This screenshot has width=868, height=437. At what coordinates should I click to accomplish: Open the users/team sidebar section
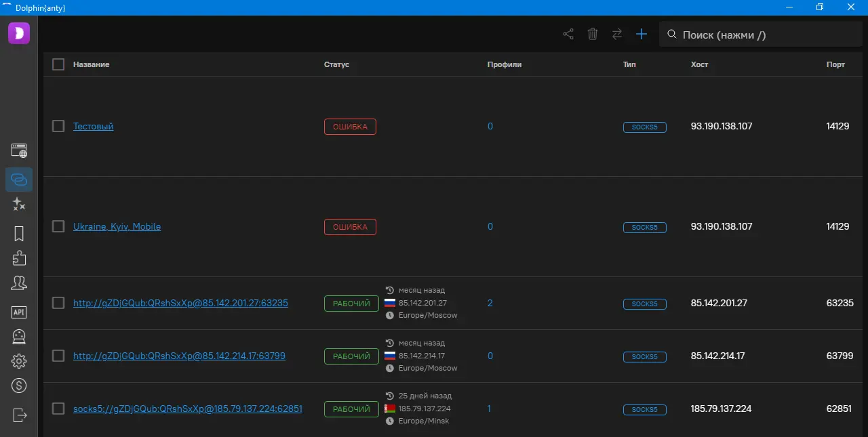[19, 283]
